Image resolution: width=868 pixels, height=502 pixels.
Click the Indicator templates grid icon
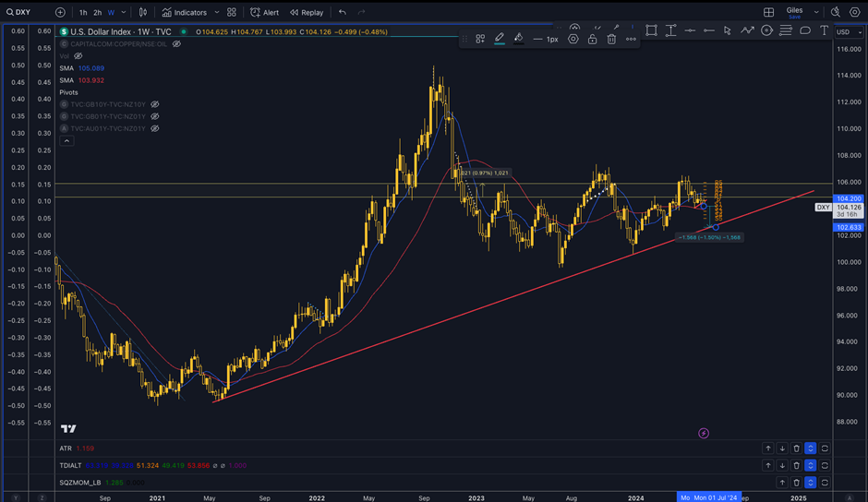[x=232, y=13]
